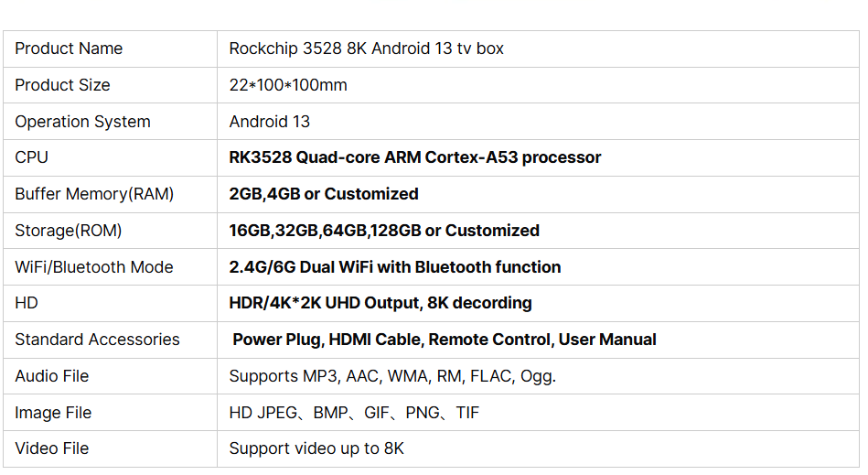868x475 pixels.
Task: Select the 'Android 13' value cell
Action: 269,122
